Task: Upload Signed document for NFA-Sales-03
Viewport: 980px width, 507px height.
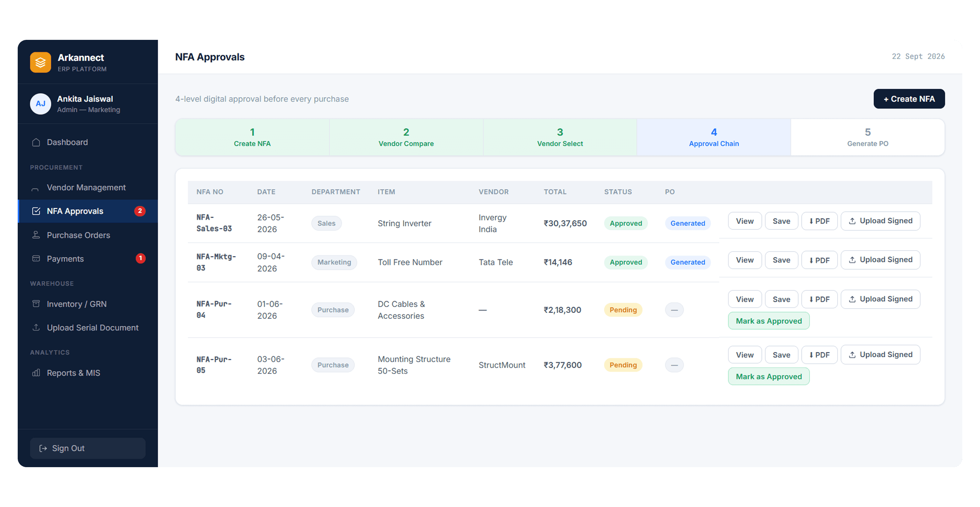Action: click(x=880, y=221)
